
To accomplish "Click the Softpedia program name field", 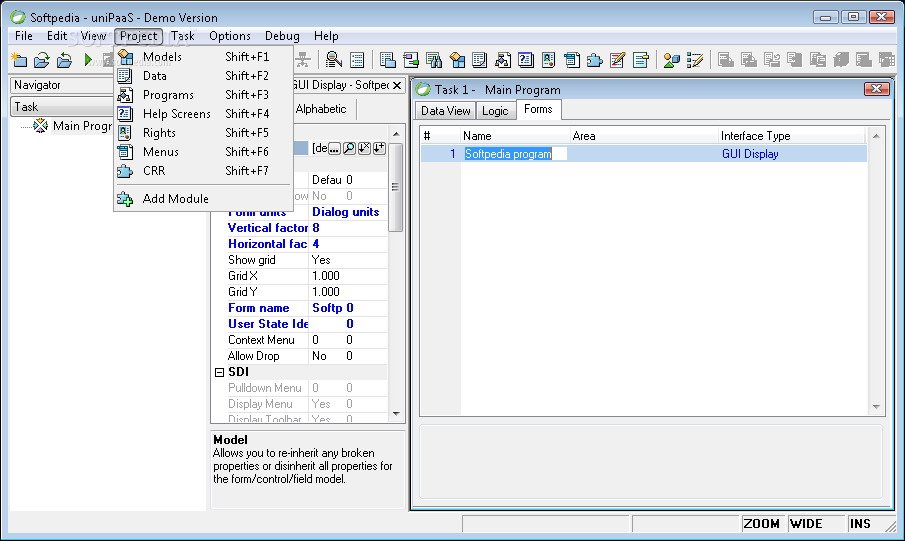I will point(515,154).
